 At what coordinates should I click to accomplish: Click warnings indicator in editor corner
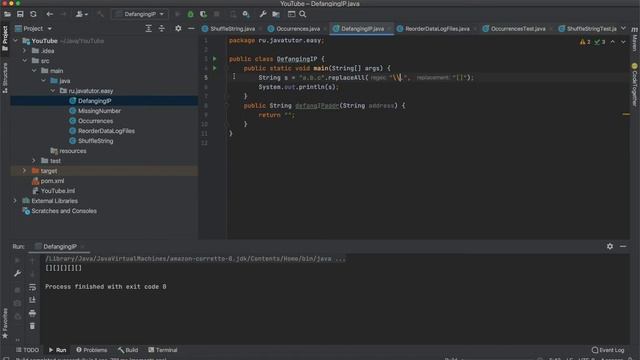coord(585,42)
